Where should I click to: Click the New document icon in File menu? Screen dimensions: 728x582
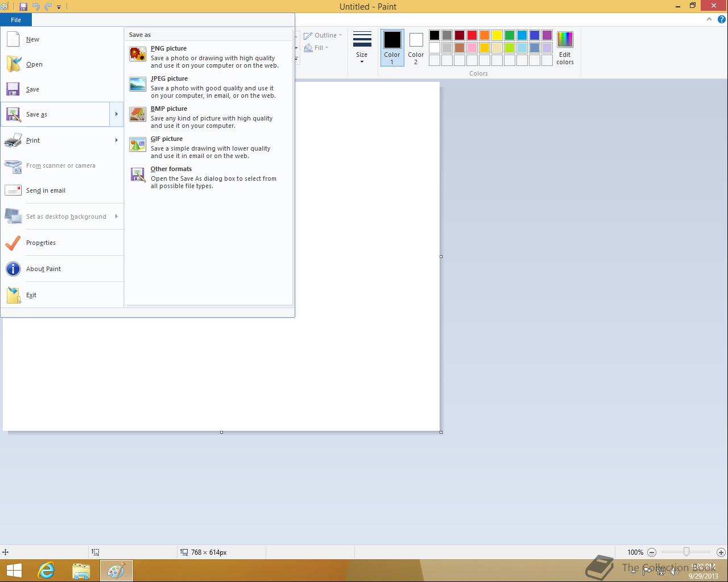point(13,39)
